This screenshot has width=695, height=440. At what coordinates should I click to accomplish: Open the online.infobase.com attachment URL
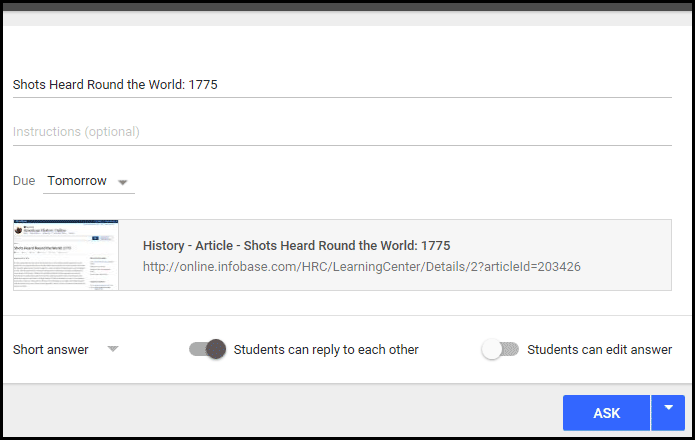[361, 267]
